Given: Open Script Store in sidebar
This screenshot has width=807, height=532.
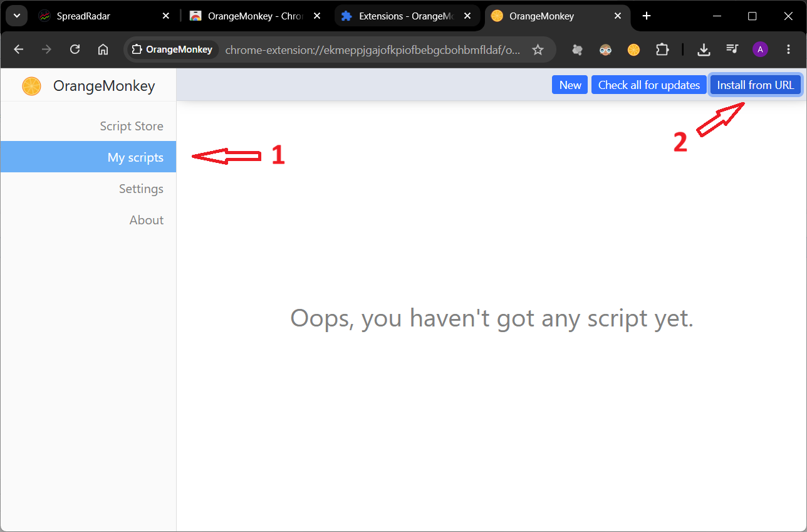Looking at the screenshot, I should [x=88, y=126].
